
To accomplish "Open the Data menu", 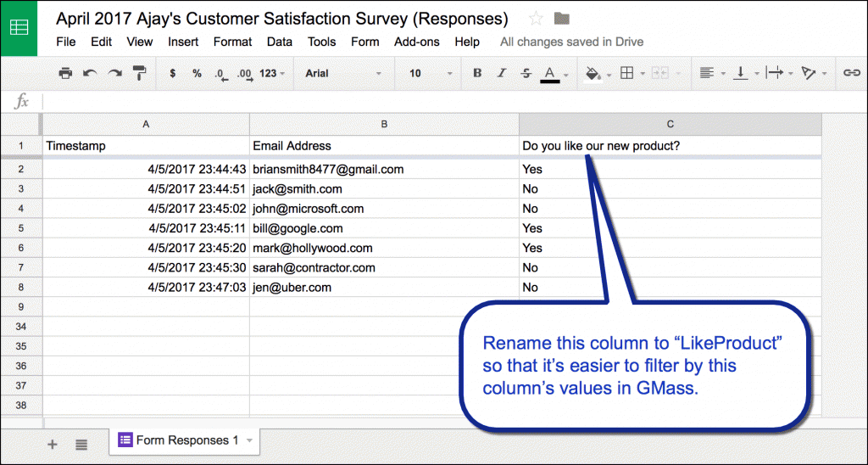I will (x=279, y=42).
